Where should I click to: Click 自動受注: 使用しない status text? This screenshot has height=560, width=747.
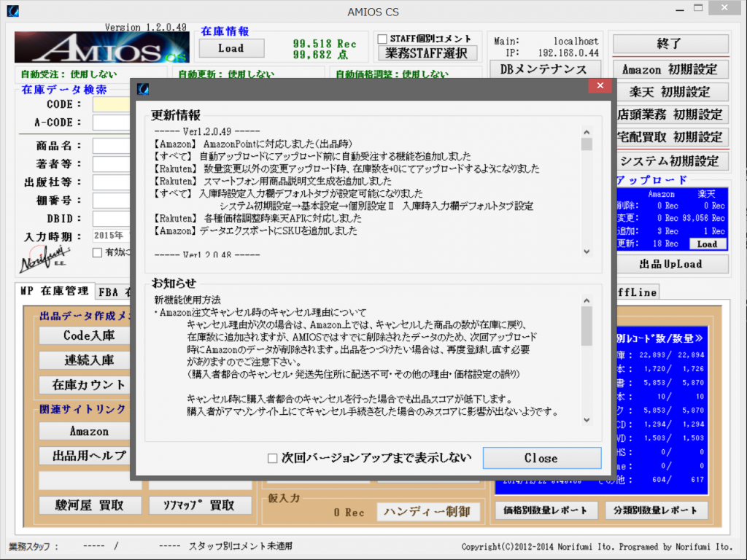[69, 74]
